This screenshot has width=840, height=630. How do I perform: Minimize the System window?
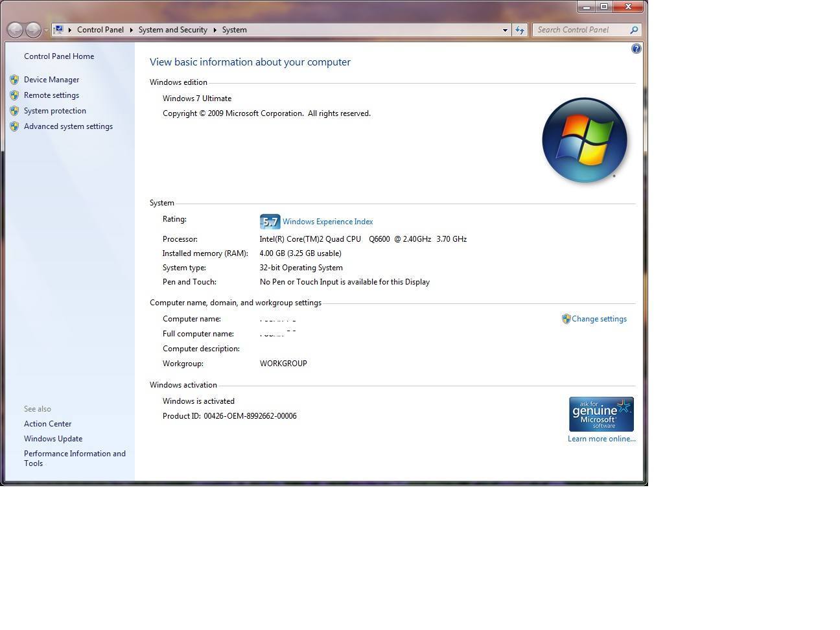[x=587, y=6]
